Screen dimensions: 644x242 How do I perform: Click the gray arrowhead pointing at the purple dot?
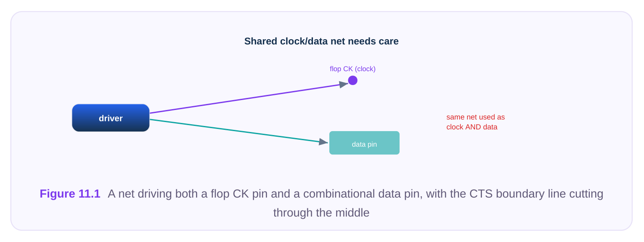click(344, 85)
